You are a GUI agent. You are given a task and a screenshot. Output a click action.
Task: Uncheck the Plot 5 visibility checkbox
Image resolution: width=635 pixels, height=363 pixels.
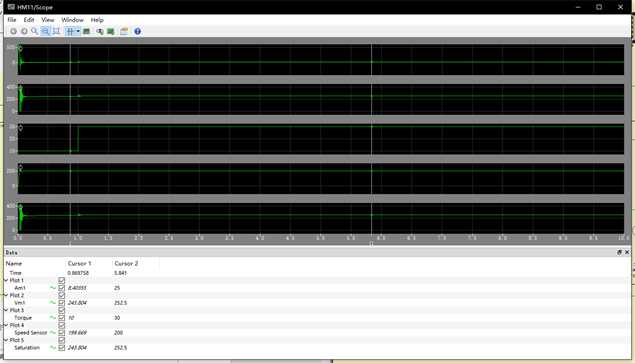coord(62,340)
